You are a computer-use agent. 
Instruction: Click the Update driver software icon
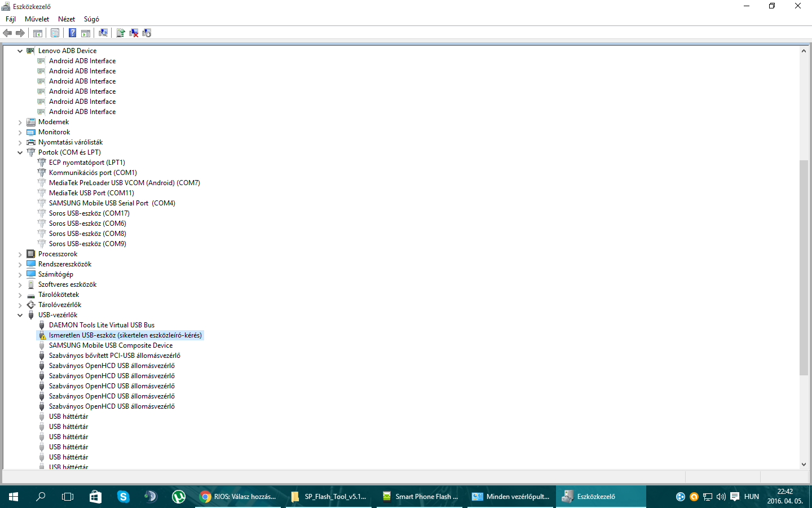[121, 33]
